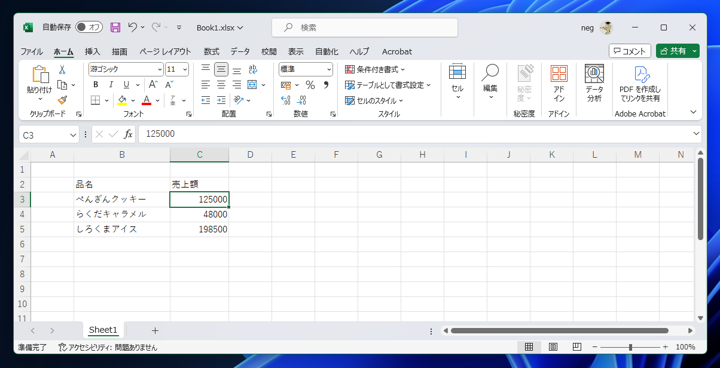The image size is (720, 368).
Task: Open 条件付き書式 conditional formatting
Action: click(x=375, y=70)
